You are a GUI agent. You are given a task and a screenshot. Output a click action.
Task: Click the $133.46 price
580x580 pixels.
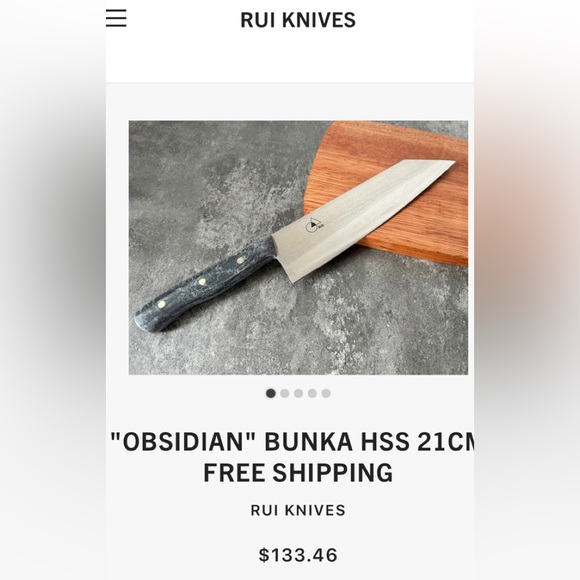tap(298, 555)
